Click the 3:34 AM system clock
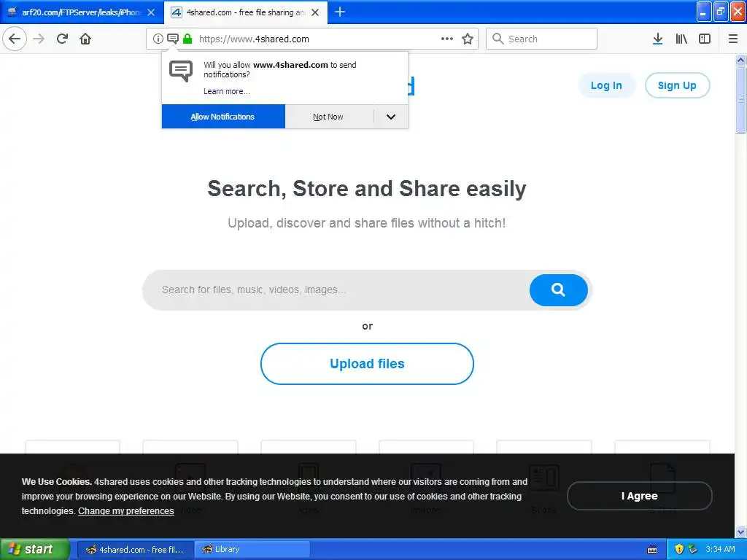 tap(720, 550)
